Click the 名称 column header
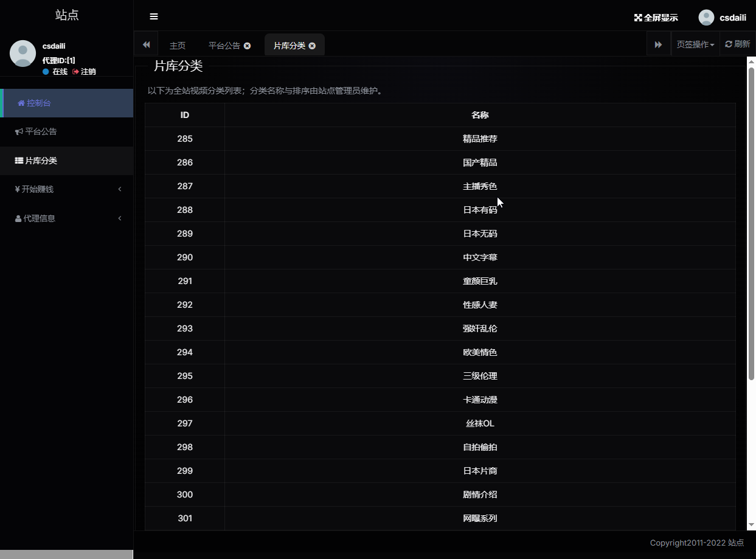The image size is (756, 559). (480, 115)
